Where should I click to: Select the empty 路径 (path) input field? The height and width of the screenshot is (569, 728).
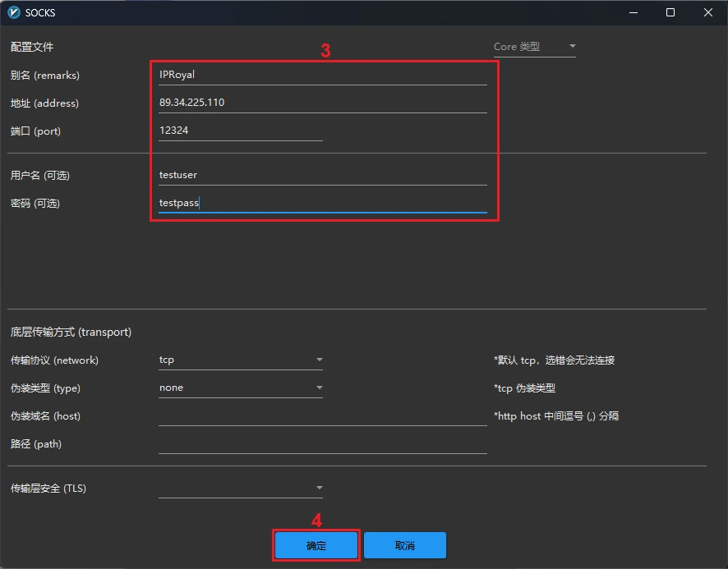point(322,444)
